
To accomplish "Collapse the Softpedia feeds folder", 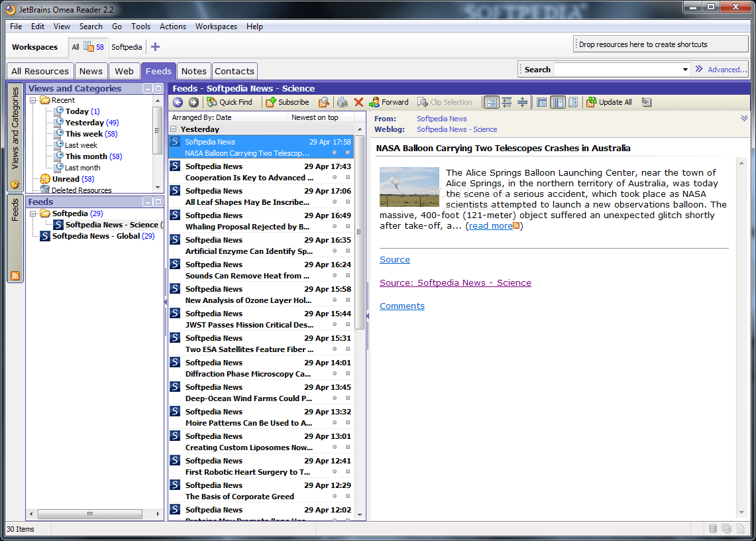I will click(32, 213).
